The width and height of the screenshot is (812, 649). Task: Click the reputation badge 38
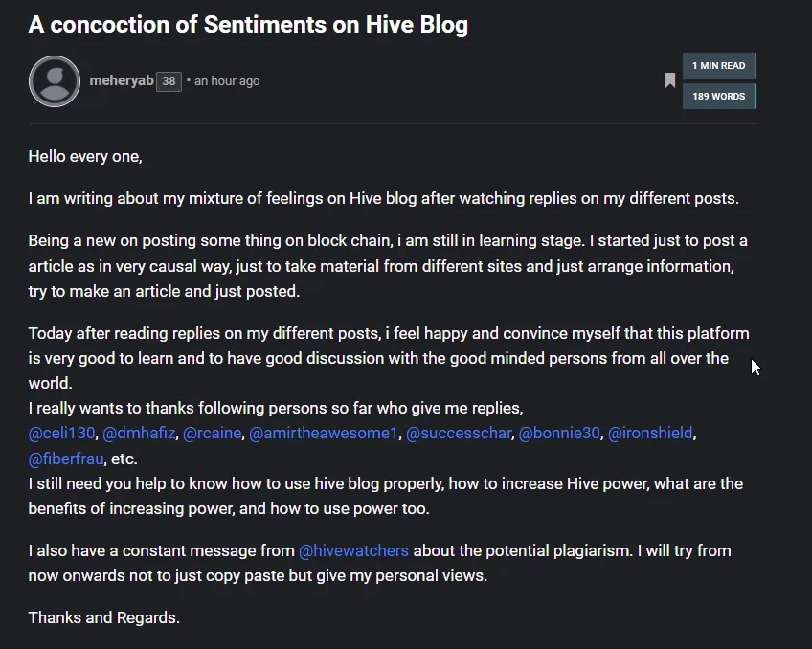[169, 81]
